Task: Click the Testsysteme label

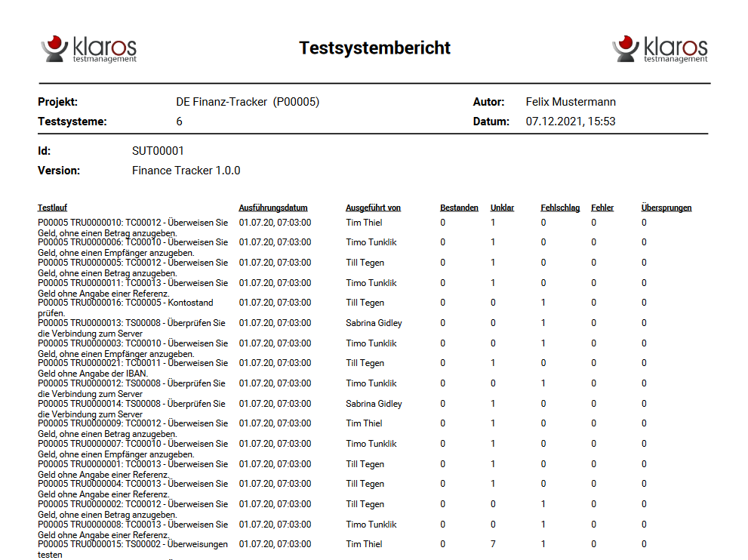Action: tap(72, 122)
